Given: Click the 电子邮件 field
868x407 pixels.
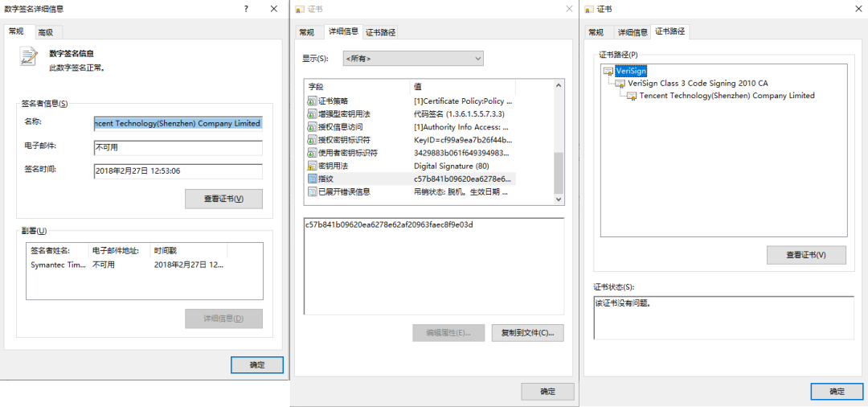Looking at the screenshot, I should (x=178, y=148).
